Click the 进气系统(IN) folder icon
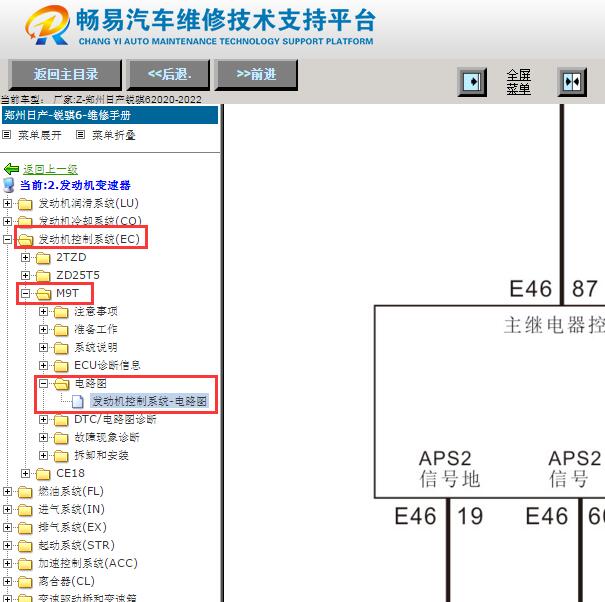This screenshot has width=605, height=602. 25,510
